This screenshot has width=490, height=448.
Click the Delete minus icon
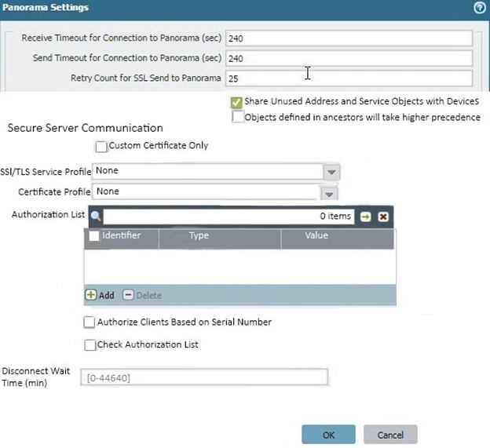click(x=128, y=295)
